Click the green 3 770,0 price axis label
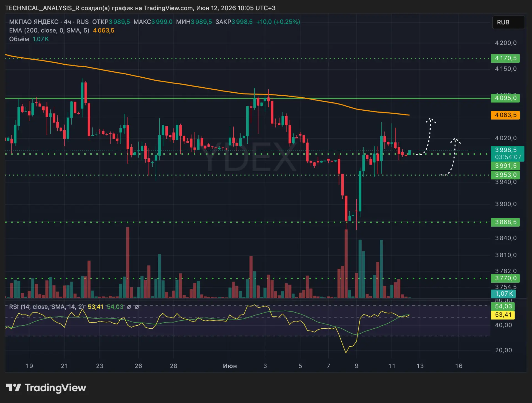The height and width of the screenshot is (403, 532). point(505,278)
